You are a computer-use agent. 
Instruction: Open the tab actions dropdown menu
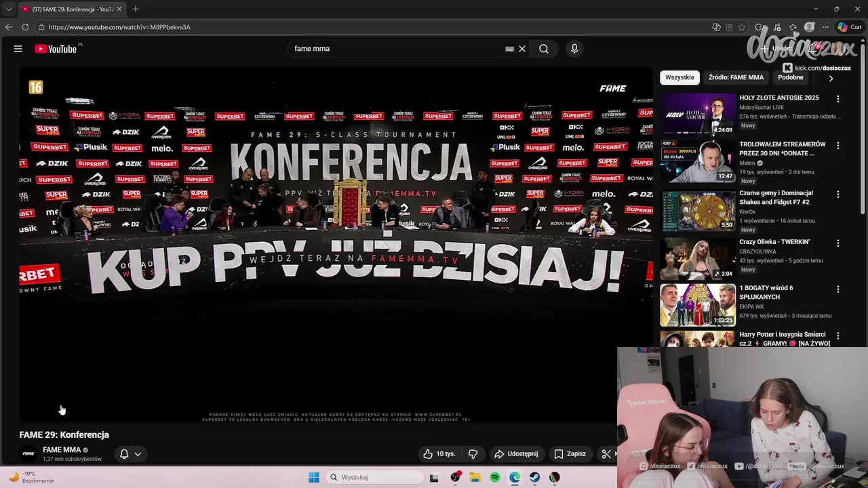pyautogui.click(x=9, y=9)
